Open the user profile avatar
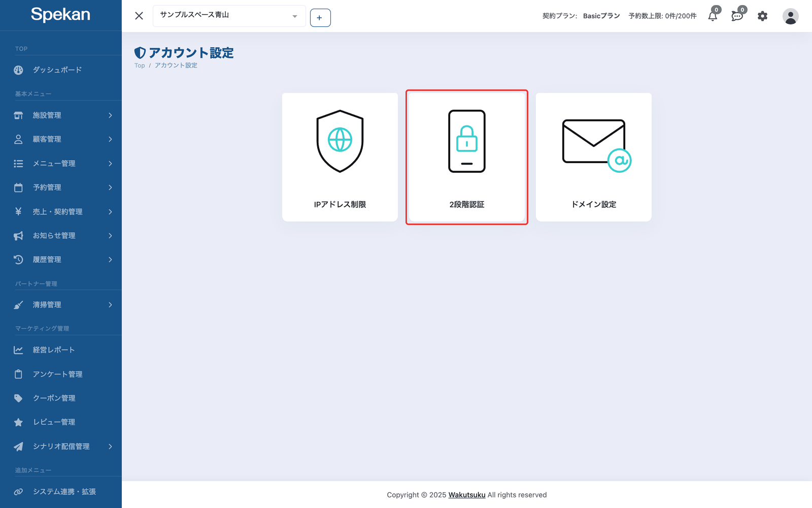This screenshot has width=812, height=508. pyautogui.click(x=790, y=16)
